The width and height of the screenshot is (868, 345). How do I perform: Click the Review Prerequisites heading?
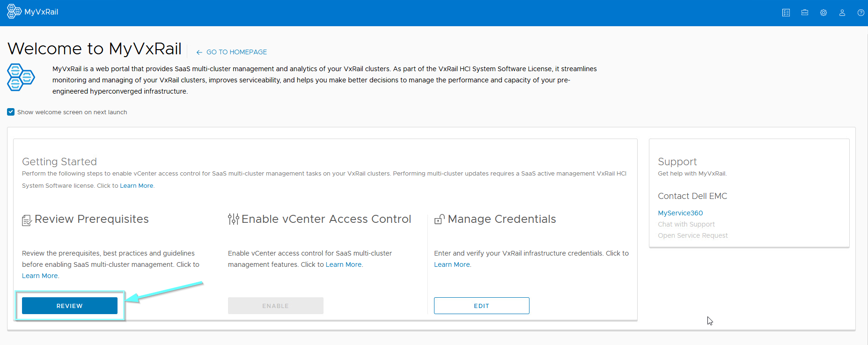[x=92, y=219]
